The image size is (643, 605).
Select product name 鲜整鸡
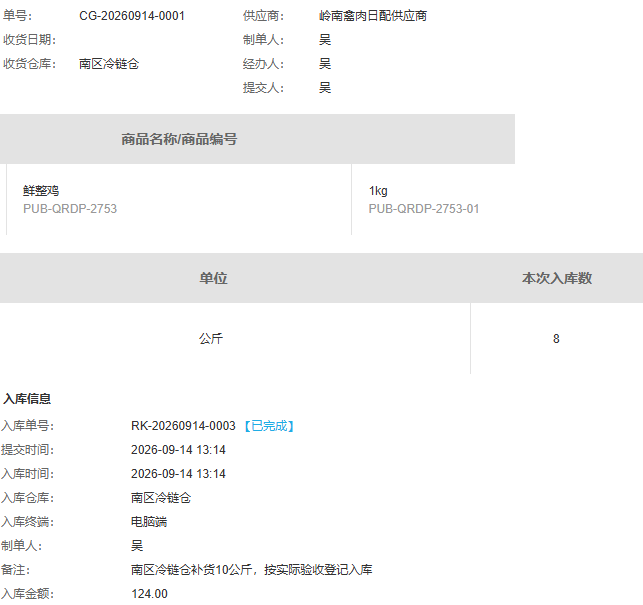pyautogui.click(x=41, y=191)
